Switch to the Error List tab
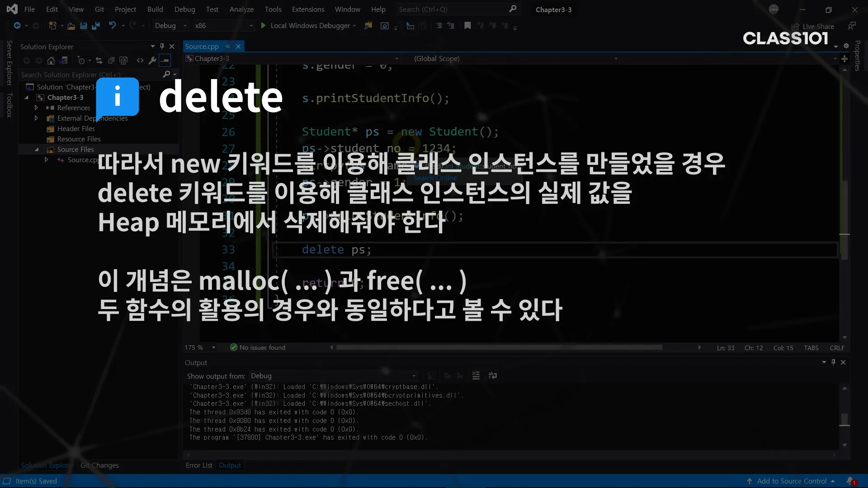 [199, 465]
